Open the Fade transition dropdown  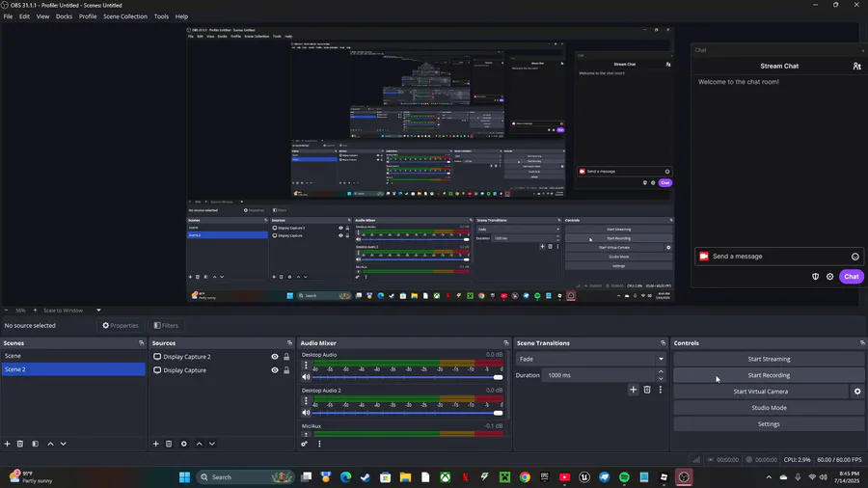click(590, 359)
